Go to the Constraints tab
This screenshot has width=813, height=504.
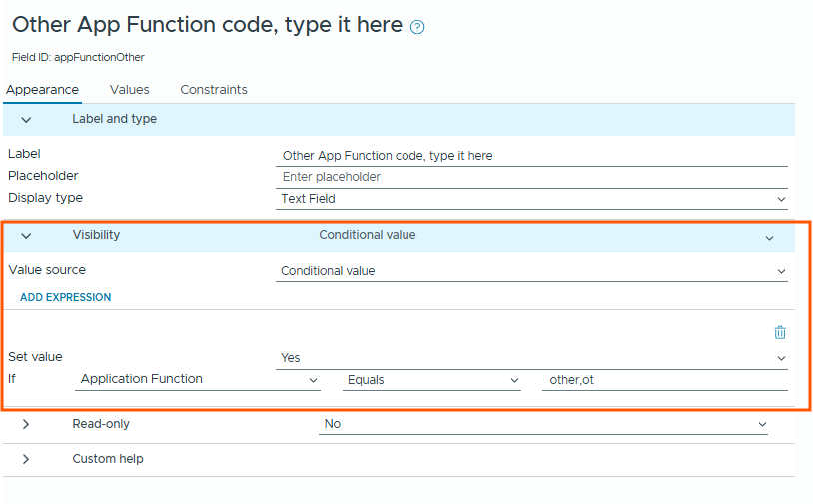pos(214,90)
